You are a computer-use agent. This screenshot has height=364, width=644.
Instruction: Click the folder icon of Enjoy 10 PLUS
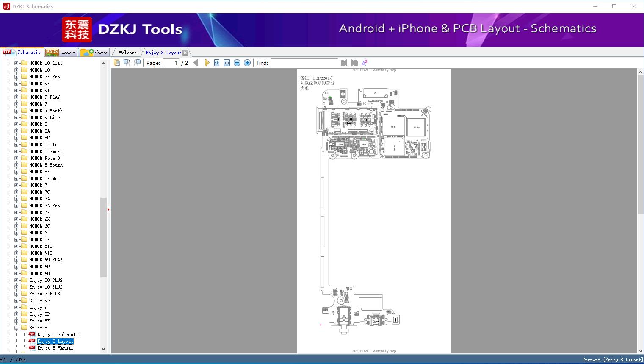24,287
